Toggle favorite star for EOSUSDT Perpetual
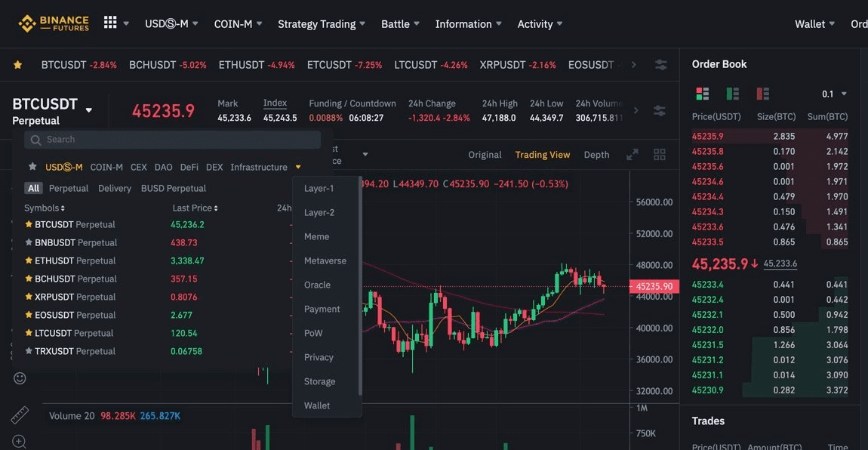The image size is (868, 450). coord(29,314)
